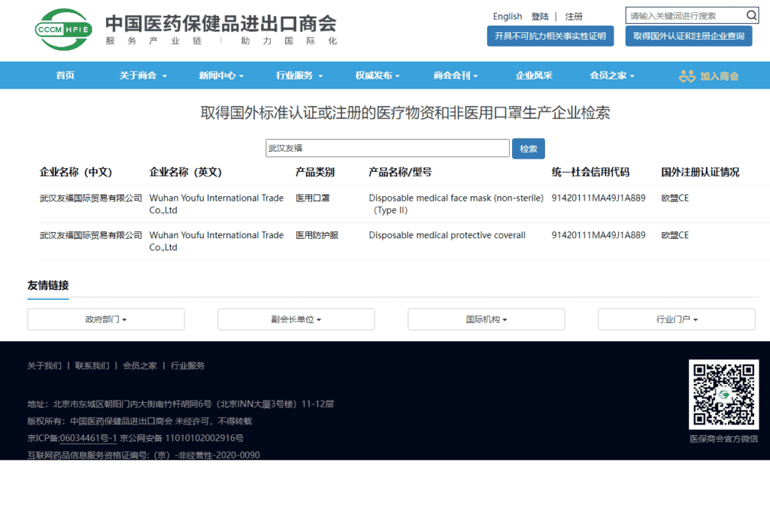770x532 pixels.
Task: Expand the 政府部门 links dropdown
Action: coord(106,319)
